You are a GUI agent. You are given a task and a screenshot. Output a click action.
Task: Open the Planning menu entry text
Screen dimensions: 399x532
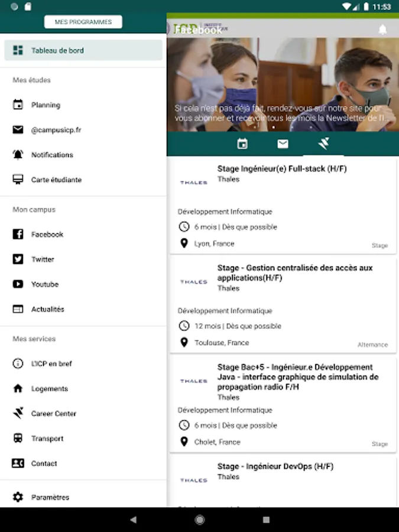point(46,105)
